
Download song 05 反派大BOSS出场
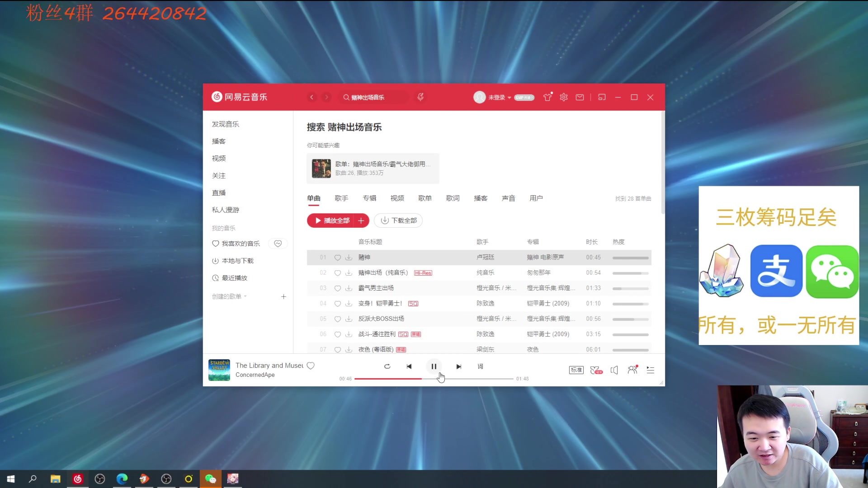(349, 319)
